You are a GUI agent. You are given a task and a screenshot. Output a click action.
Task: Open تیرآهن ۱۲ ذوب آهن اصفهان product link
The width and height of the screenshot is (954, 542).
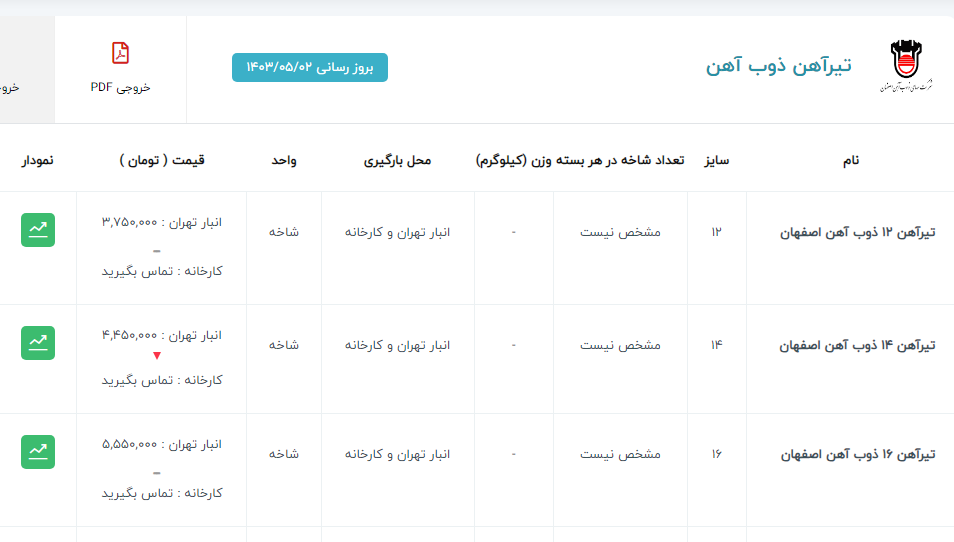[857, 232]
